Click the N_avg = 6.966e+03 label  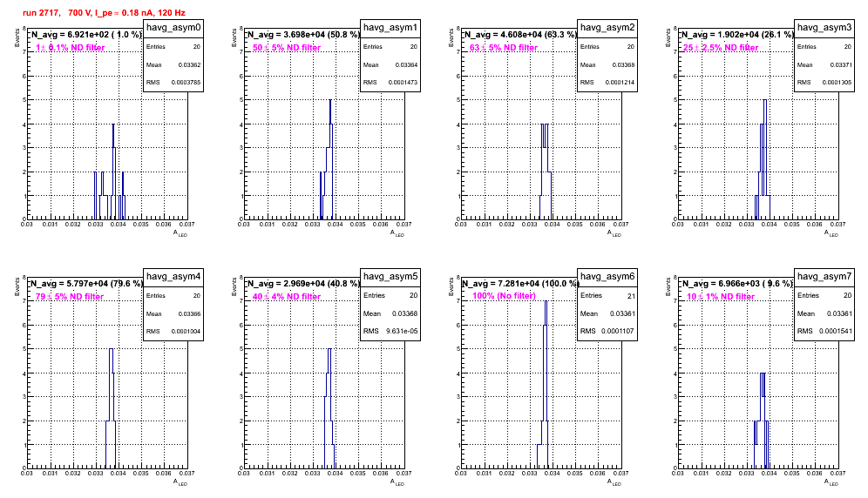click(737, 284)
